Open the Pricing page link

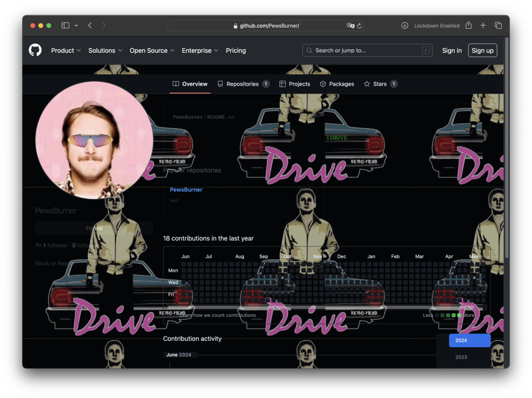pyautogui.click(x=236, y=51)
